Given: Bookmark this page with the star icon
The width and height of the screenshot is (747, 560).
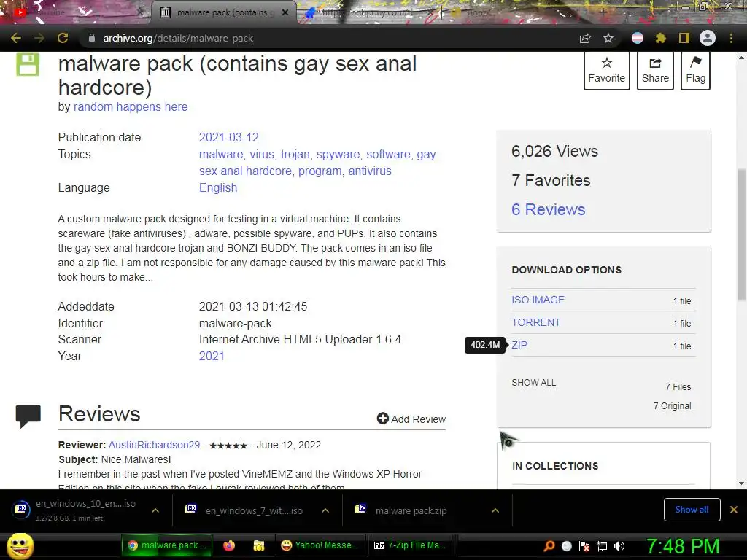Looking at the screenshot, I should coord(608,38).
